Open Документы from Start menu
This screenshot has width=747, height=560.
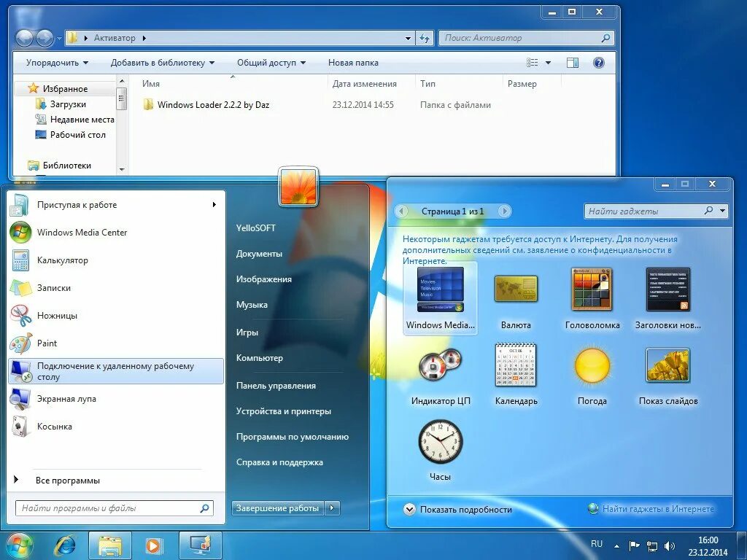259,254
